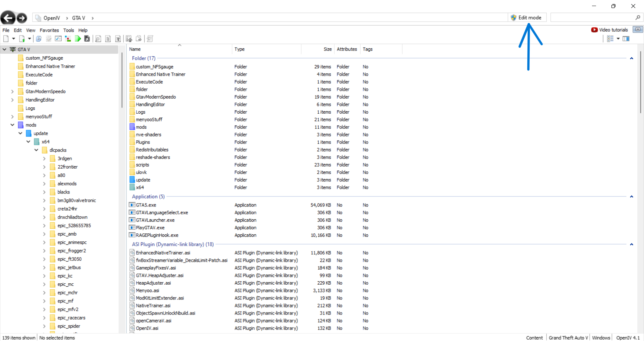This screenshot has height=341, width=644.
Task: Click the folder tree vertical scrollbar
Action: pyautogui.click(x=121, y=80)
